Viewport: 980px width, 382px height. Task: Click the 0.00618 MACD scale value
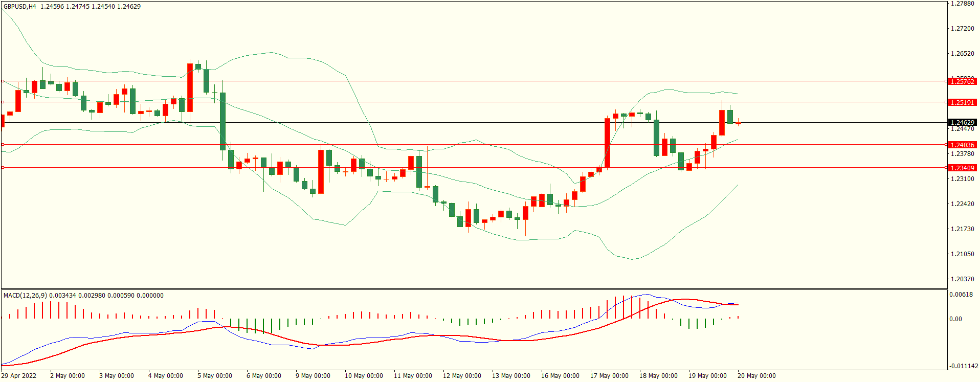pos(960,295)
